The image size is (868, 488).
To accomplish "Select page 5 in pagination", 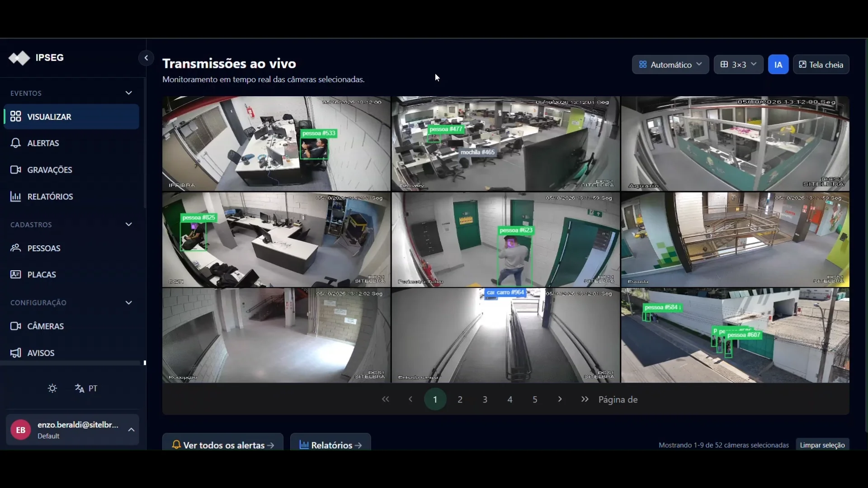I will pos(535,399).
